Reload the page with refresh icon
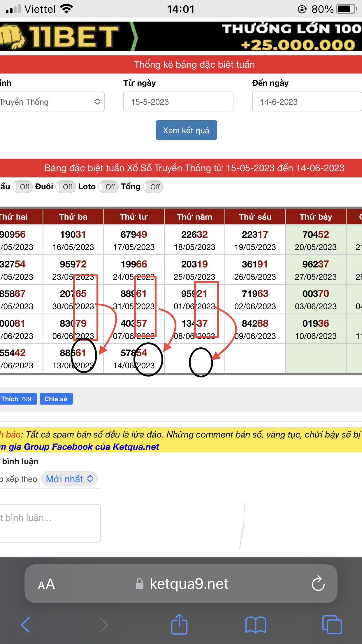The image size is (362, 644). tap(318, 583)
